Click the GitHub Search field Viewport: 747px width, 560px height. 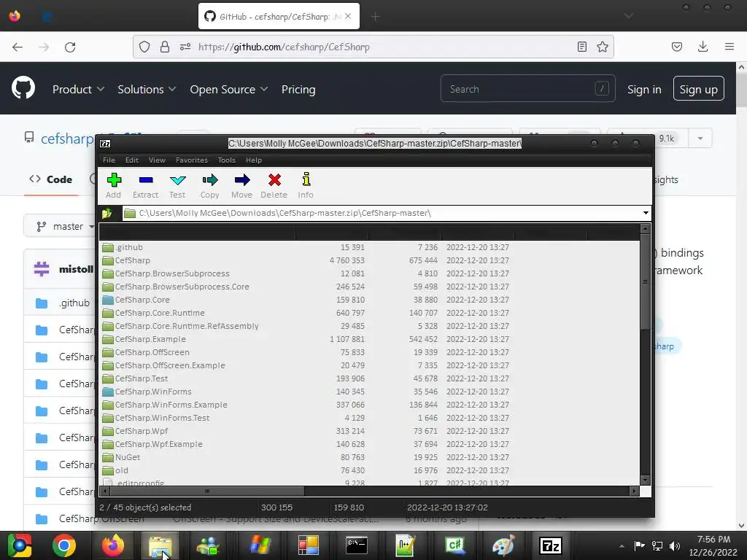click(528, 88)
